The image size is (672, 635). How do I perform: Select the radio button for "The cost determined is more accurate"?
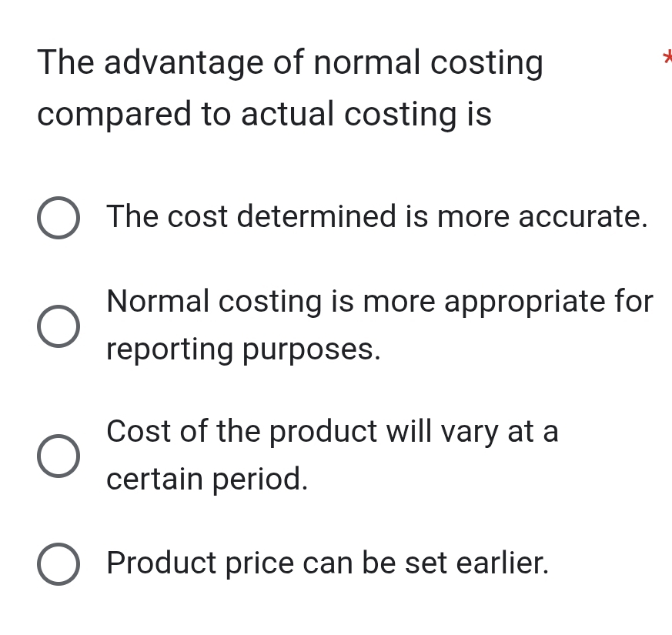(x=58, y=219)
